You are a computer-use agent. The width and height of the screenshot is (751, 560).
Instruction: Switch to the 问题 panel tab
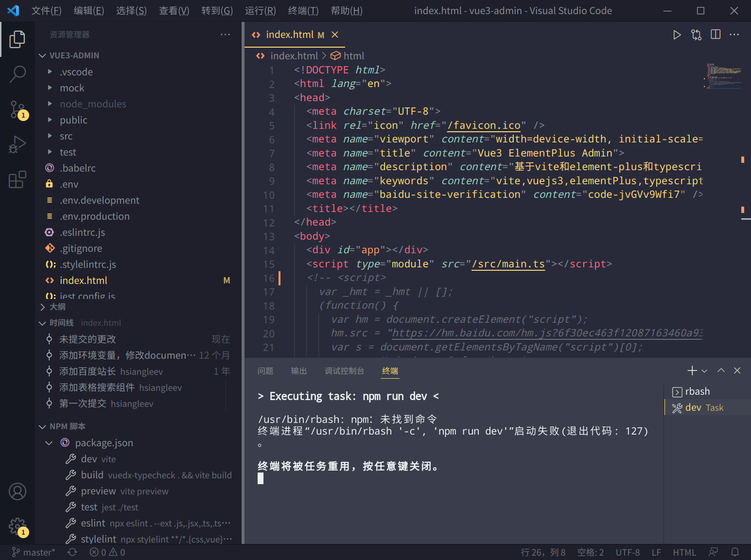pyautogui.click(x=265, y=371)
